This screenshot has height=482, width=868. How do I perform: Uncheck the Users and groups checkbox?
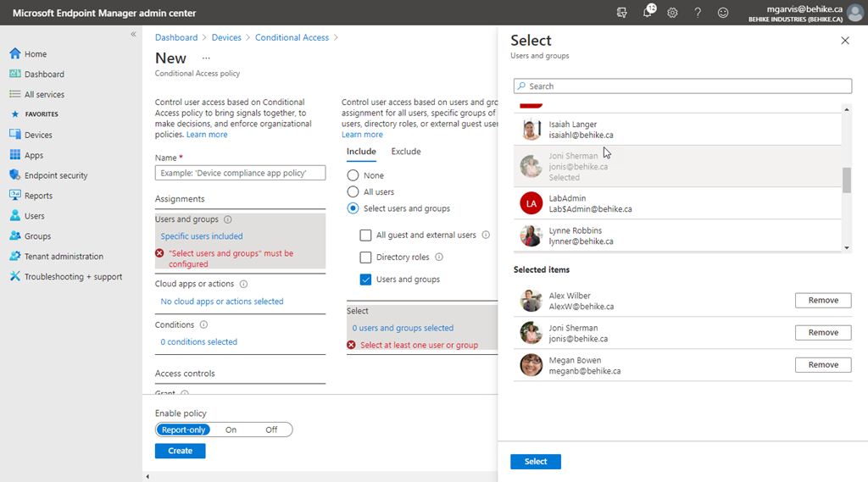(366, 280)
